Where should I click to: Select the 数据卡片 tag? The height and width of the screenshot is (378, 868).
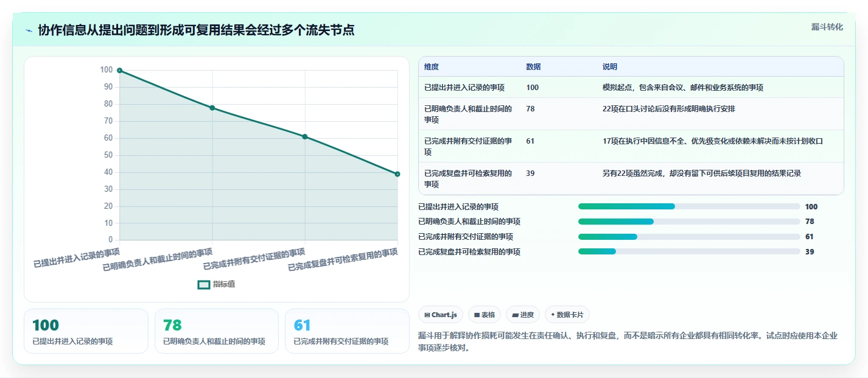click(x=567, y=315)
